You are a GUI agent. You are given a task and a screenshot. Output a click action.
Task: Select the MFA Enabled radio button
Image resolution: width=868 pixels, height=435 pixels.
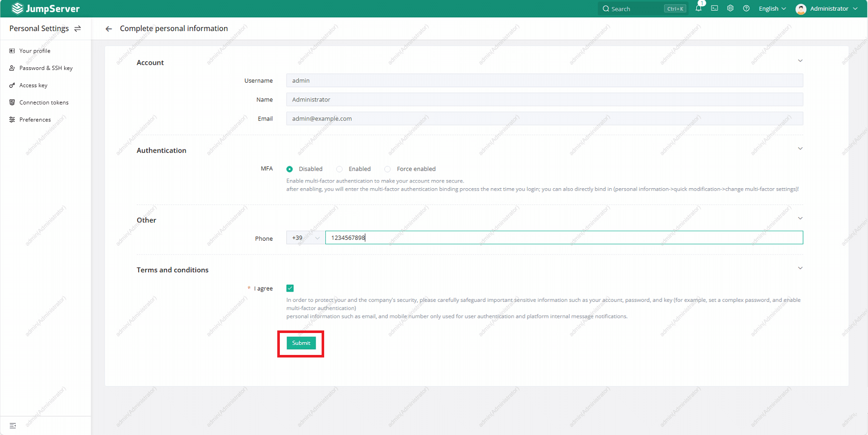[339, 169]
